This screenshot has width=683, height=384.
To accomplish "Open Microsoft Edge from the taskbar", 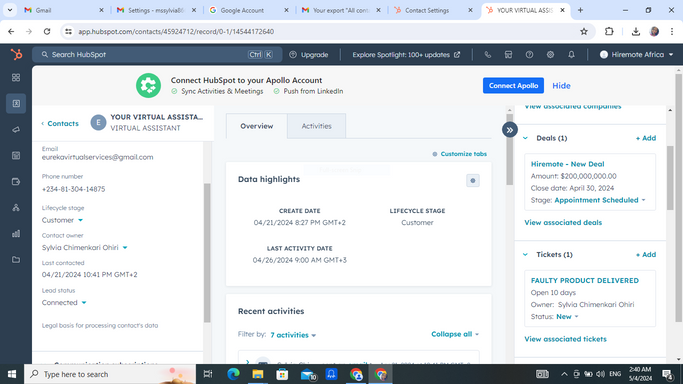I will click(x=233, y=374).
